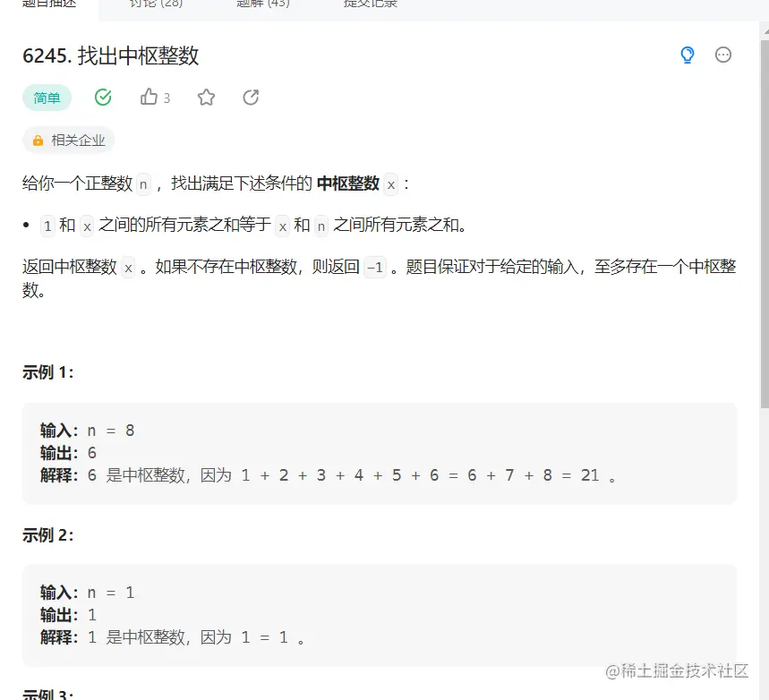Open the 提交记录 tab
The height and width of the screenshot is (700, 769).
click(371, 4)
